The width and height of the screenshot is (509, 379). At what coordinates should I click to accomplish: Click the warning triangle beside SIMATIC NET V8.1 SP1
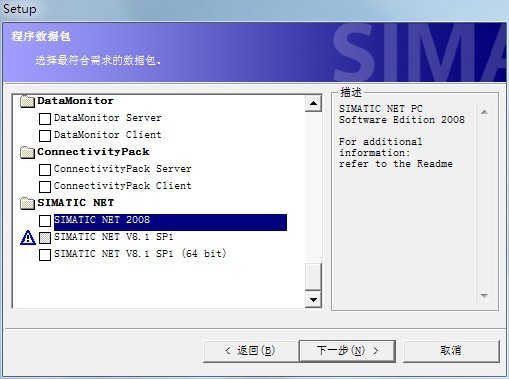tap(28, 238)
